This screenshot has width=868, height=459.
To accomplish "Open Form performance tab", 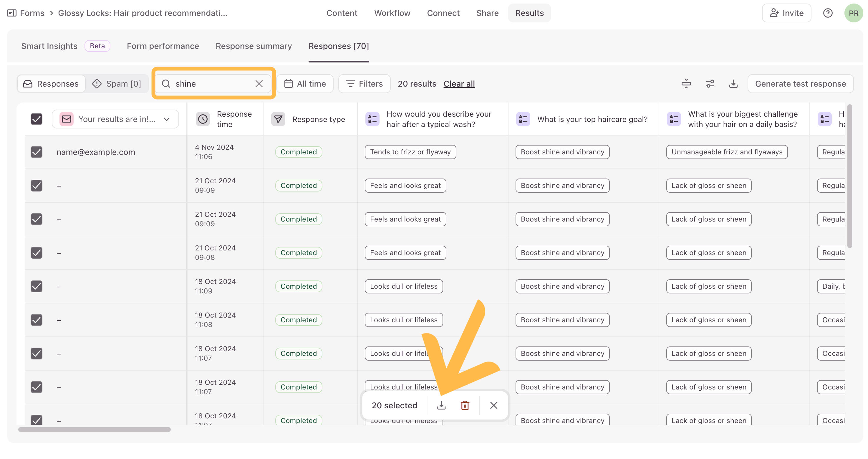I will point(163,46).
